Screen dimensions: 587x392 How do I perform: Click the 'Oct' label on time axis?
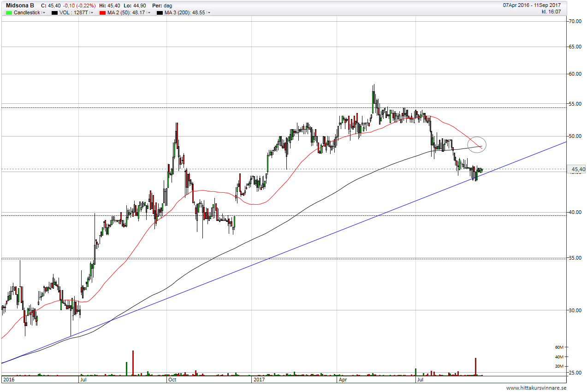(172, 380)
